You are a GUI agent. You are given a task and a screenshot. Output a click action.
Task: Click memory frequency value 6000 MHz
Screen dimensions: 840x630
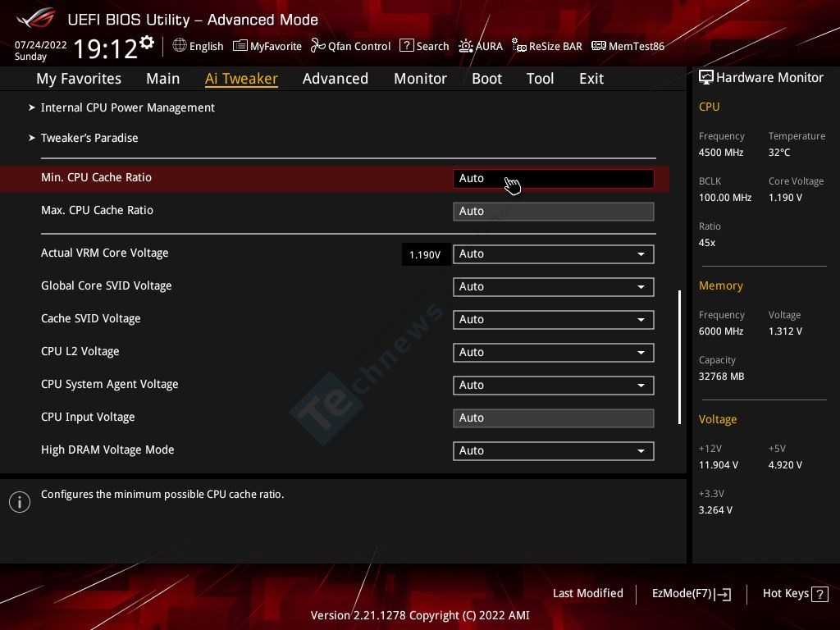(x=721, y=331)
